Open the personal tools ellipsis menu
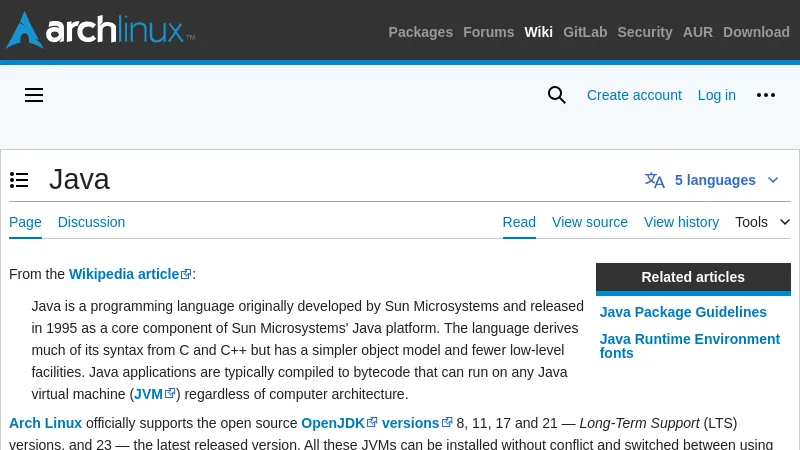This screenshot has height=450, width=800. point(766,95)
